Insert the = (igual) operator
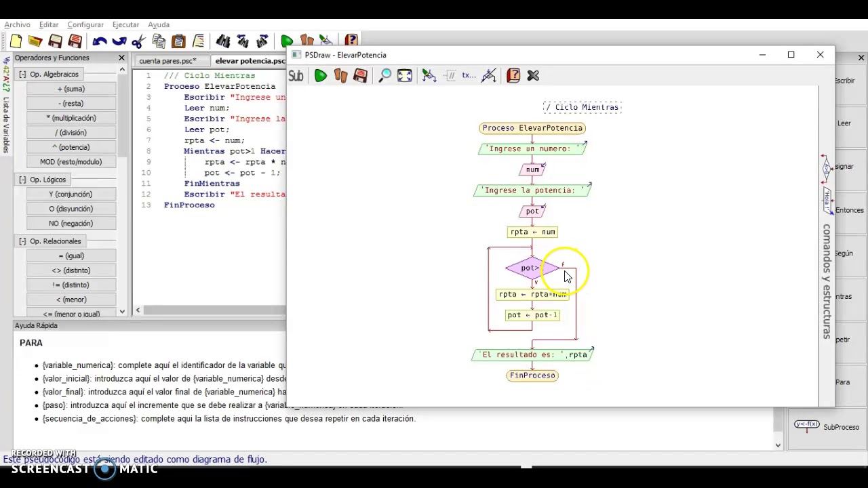 click(71, 256)
